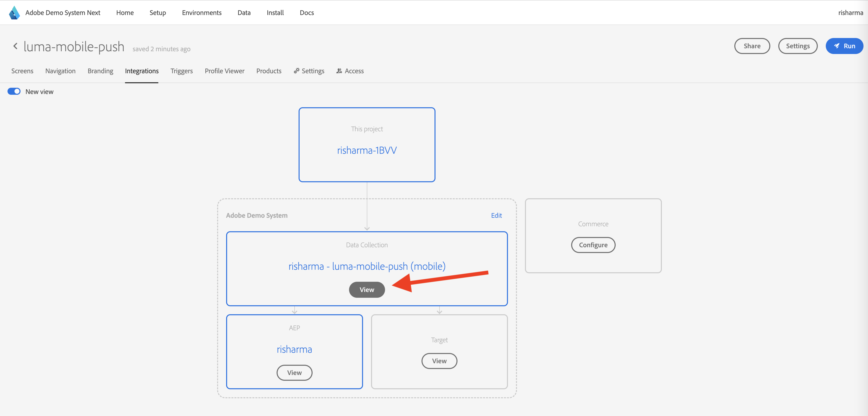Viewport: 868px width, 416px height.
Task: Click the 'Commerce' card label
Action: pyautogui.click(x=593, y=224)
